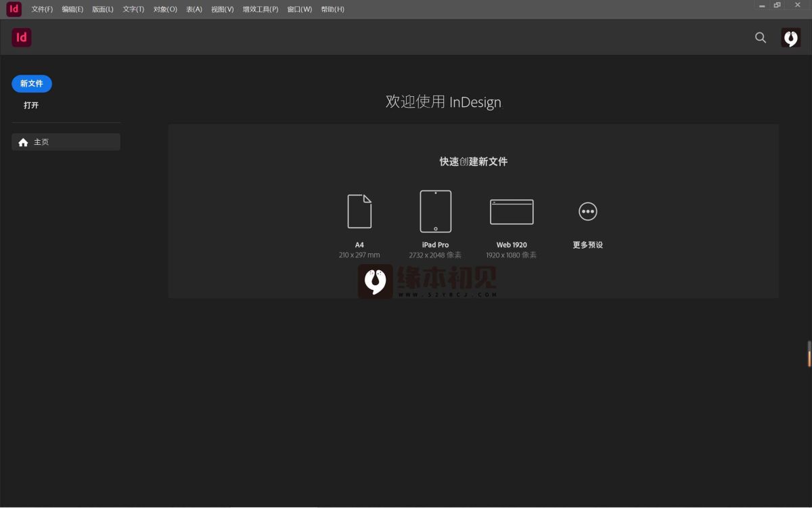Click the 2732 x 2048 像素 size text
This screenshot has height=508, width=812.
[x=435, y=255]
